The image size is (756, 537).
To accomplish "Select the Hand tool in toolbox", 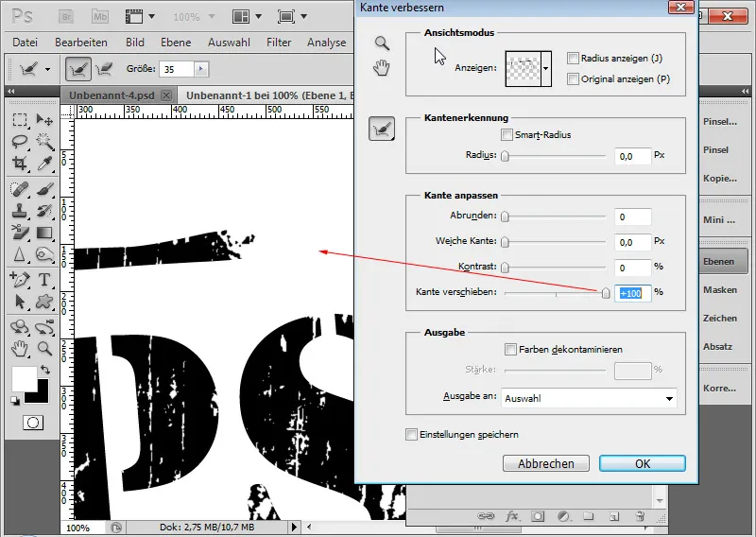I will pyautogui.click(x=19, y=348).
